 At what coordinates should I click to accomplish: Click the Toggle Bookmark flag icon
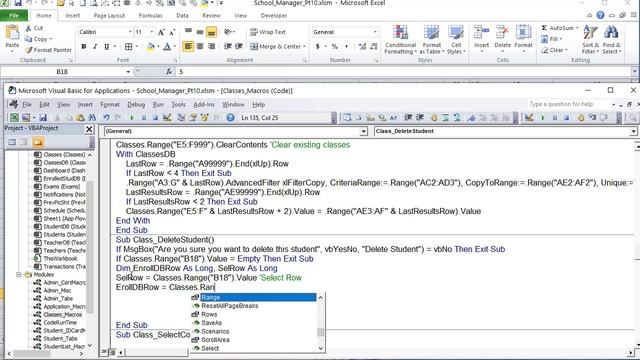click(x=471, y=118)
